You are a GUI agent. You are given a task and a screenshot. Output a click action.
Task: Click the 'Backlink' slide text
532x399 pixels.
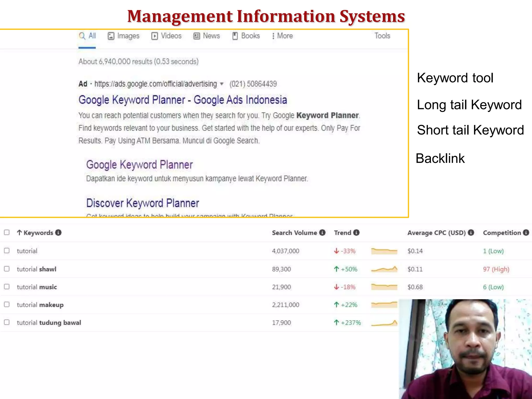pos(440,158)
